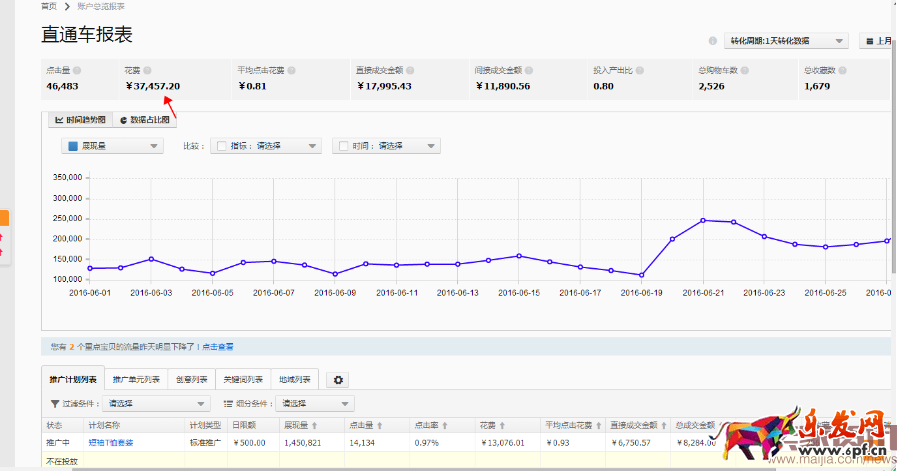Click the table cell 14,134

[x=362, y=443]
